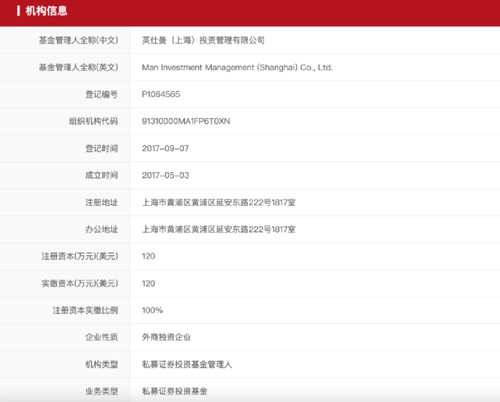Click the 私募证券投资基金 business type value

(174, 391)
